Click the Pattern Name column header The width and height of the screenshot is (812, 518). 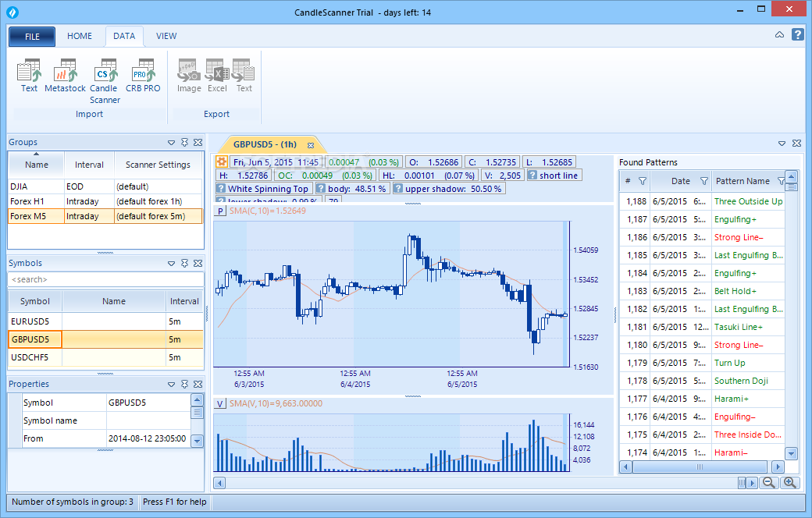743,181
